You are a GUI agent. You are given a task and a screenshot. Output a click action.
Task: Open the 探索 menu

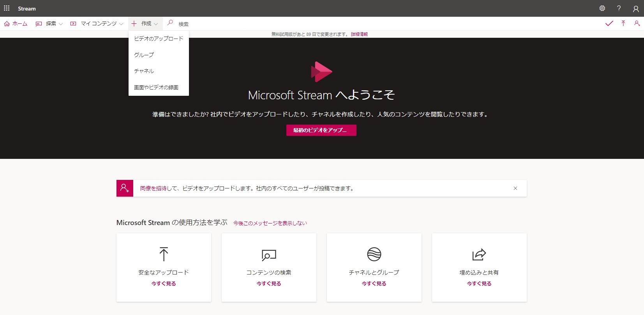(x=51, y=24)
